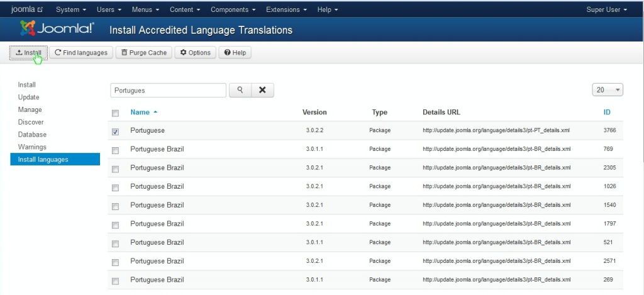Click the Install toolbar button

[x=29, y=53]
